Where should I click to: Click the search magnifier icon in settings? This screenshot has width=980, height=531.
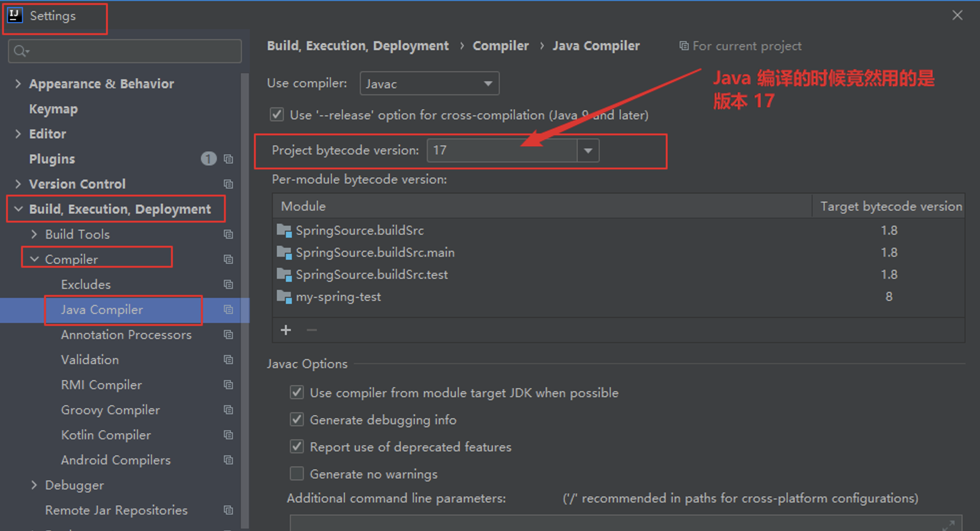21,51
